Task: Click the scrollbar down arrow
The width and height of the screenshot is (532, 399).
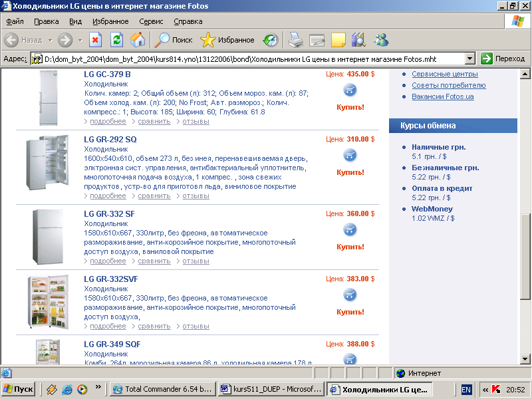Action: pos(525,358)
